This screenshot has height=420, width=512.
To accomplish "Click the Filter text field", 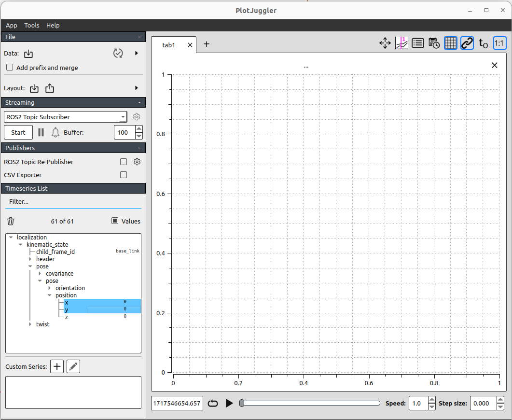I will coord(72,201).
